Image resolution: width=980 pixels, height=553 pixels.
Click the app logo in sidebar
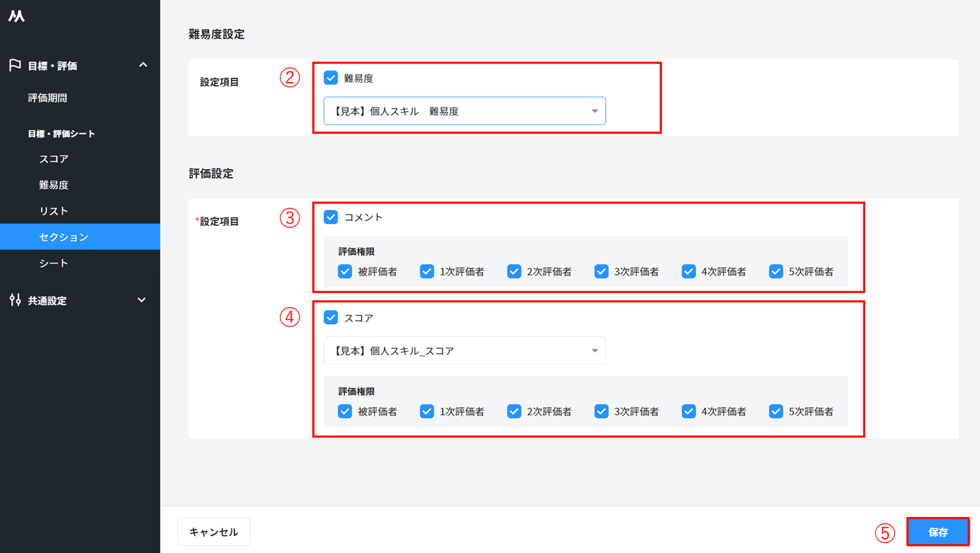[17, 17]
